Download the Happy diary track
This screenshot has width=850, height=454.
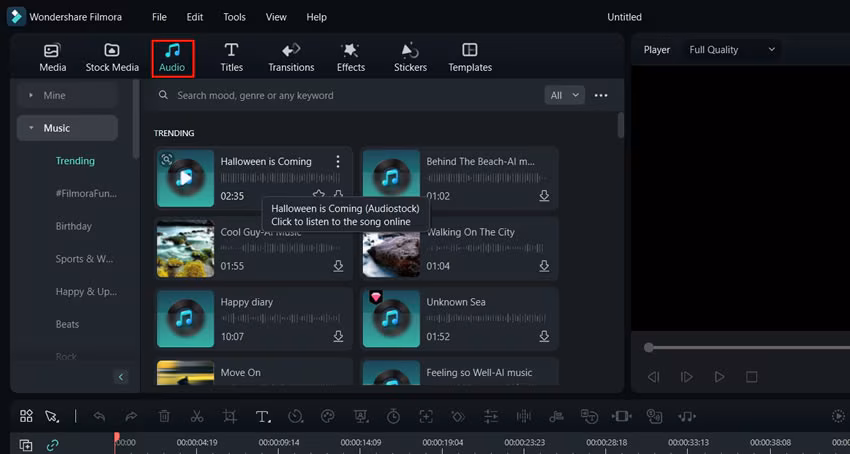coord(338,336)
